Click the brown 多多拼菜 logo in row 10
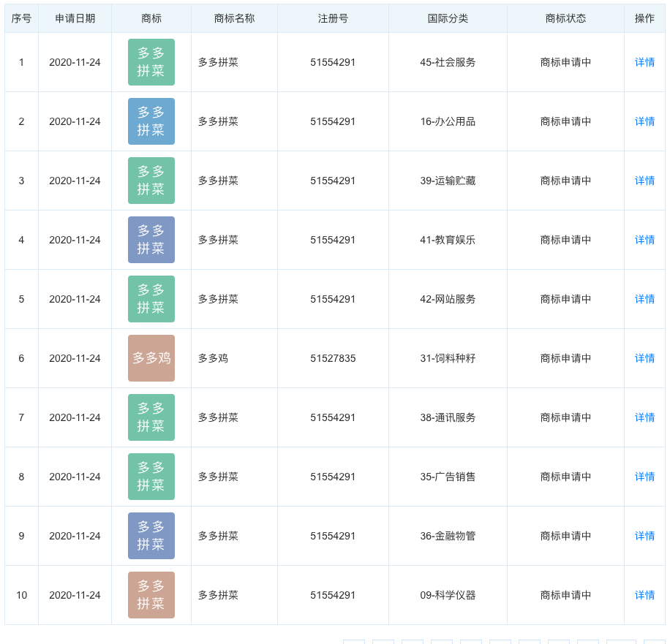The width and height of the screenshot is (670, 644). point(151,595)
